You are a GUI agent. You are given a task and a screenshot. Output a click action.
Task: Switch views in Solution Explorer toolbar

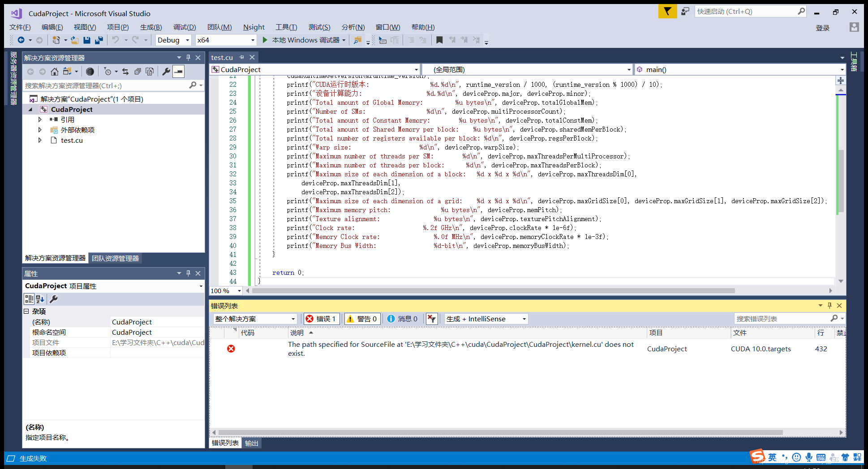[67, 72]
